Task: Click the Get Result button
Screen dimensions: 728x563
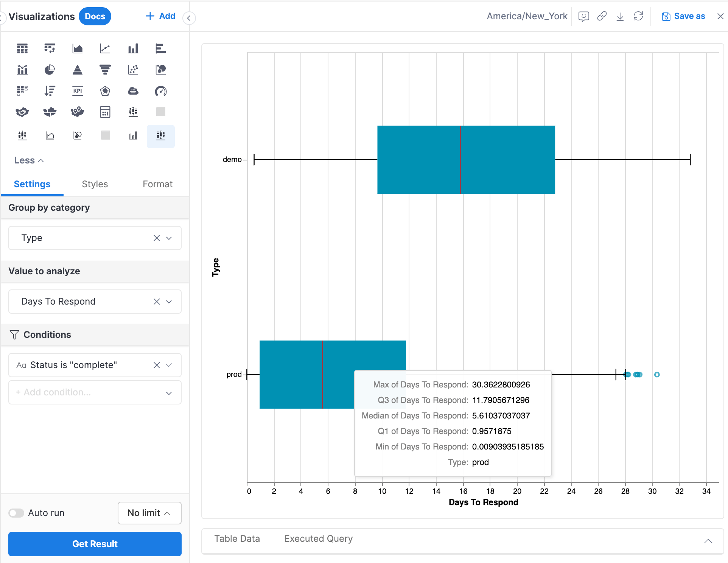Action: 95,544
